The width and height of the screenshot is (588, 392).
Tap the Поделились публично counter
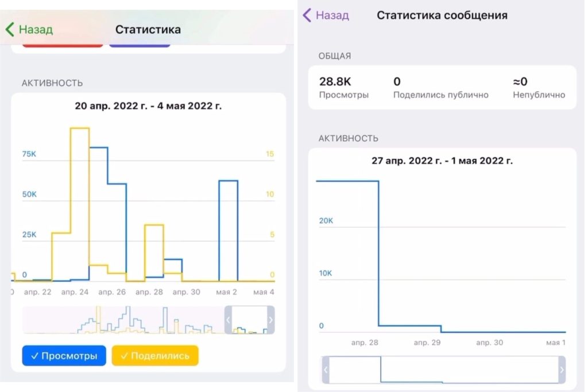440,88
